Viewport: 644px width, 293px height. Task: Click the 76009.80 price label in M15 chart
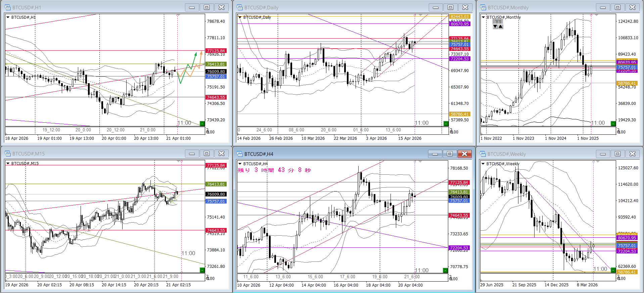(216, 194)
